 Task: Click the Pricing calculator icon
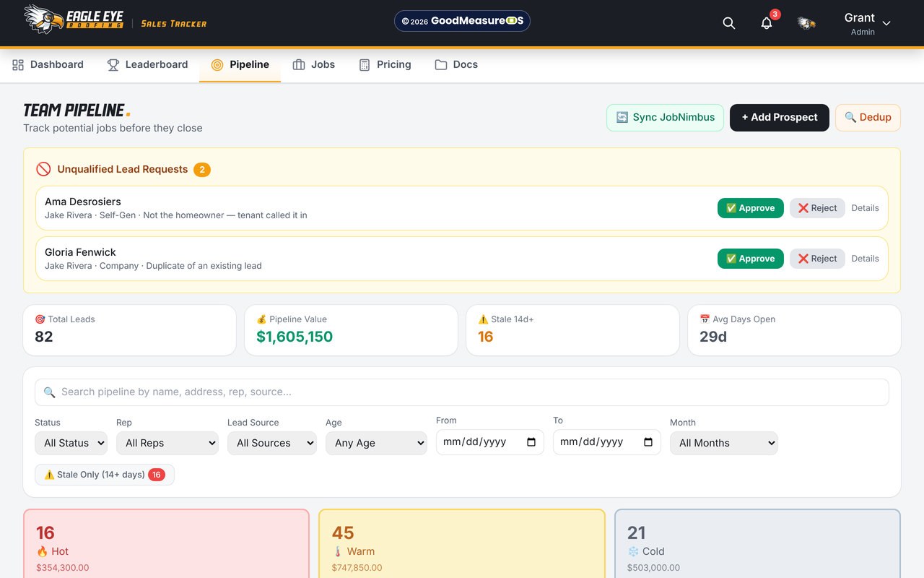365,65
